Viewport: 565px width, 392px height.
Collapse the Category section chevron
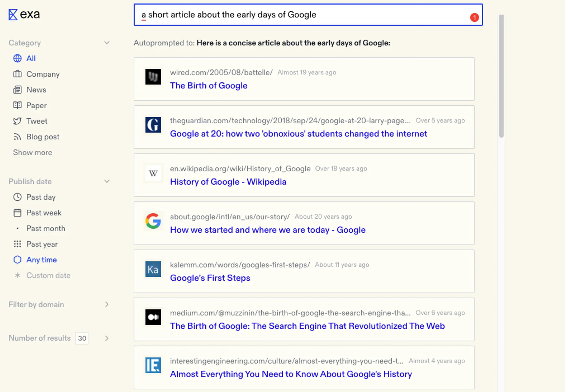107,43
